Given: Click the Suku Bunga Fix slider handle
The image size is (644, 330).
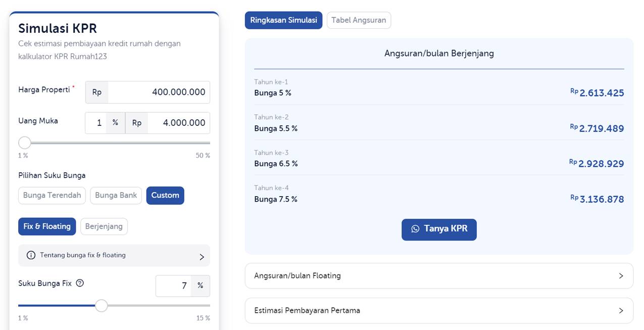Looking at the screenshot, I should pos(101,305).
